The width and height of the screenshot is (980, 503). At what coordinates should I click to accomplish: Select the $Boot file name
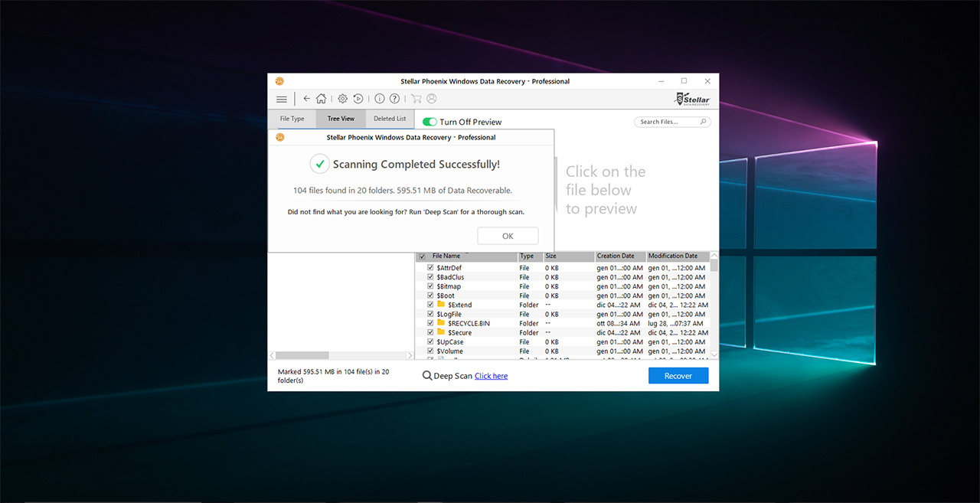(x=446, y=296)
